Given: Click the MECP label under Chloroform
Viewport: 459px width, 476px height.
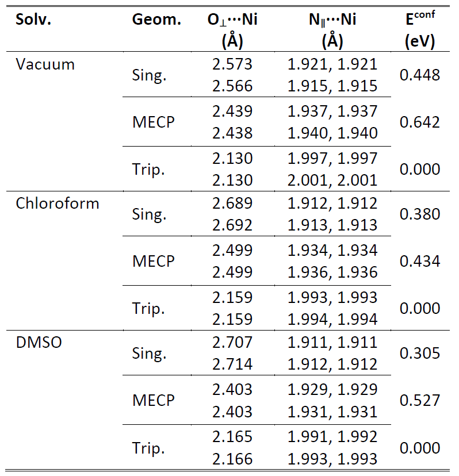Looking at the screenshot, I should [153, 261].
